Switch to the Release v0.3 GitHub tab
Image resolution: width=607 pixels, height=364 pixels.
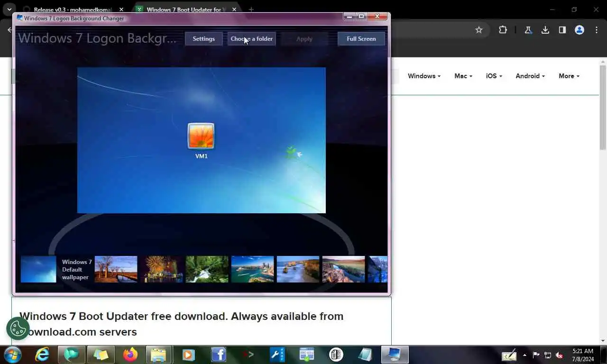point(71,9)
